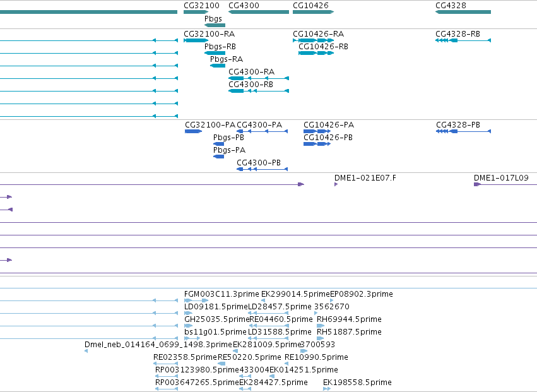This screenshot has width=537, height=392.
Task: Click the CG10426 gene feature
Action: point(313,12)
